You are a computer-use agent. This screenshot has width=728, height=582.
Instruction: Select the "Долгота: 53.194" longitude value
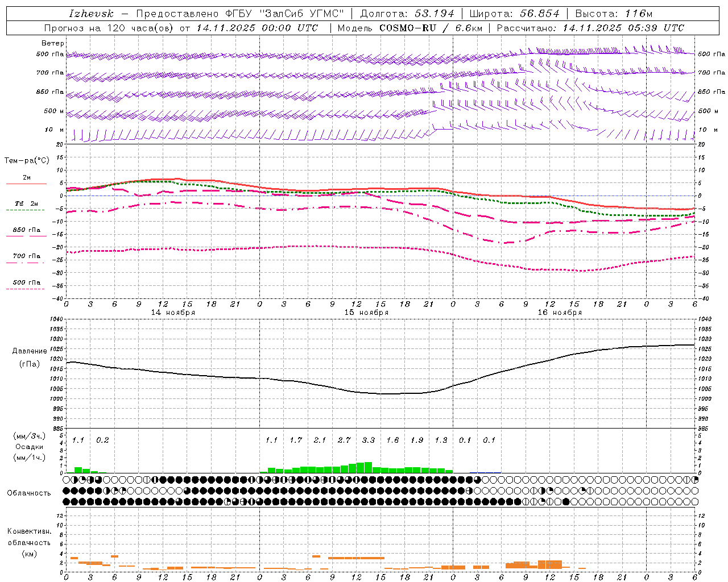[x=407, y=14]
